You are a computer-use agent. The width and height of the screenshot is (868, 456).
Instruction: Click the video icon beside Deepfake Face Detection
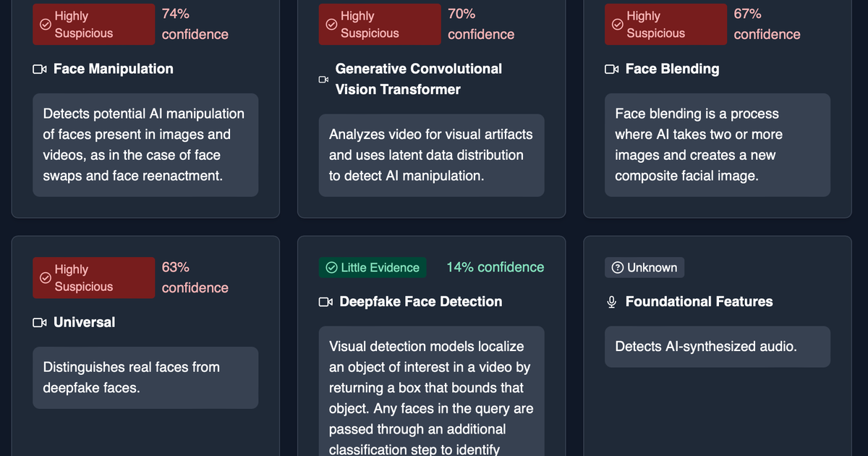(x=325, y=302)
